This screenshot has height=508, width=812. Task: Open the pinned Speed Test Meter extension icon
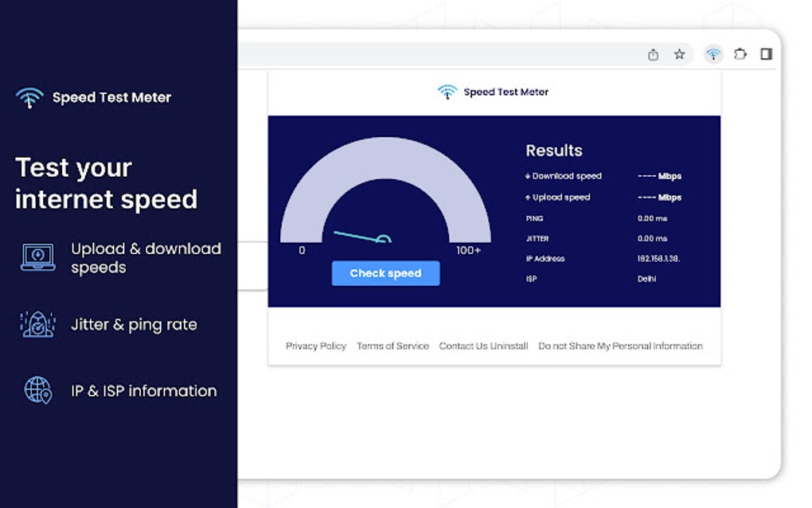point(712,54)
